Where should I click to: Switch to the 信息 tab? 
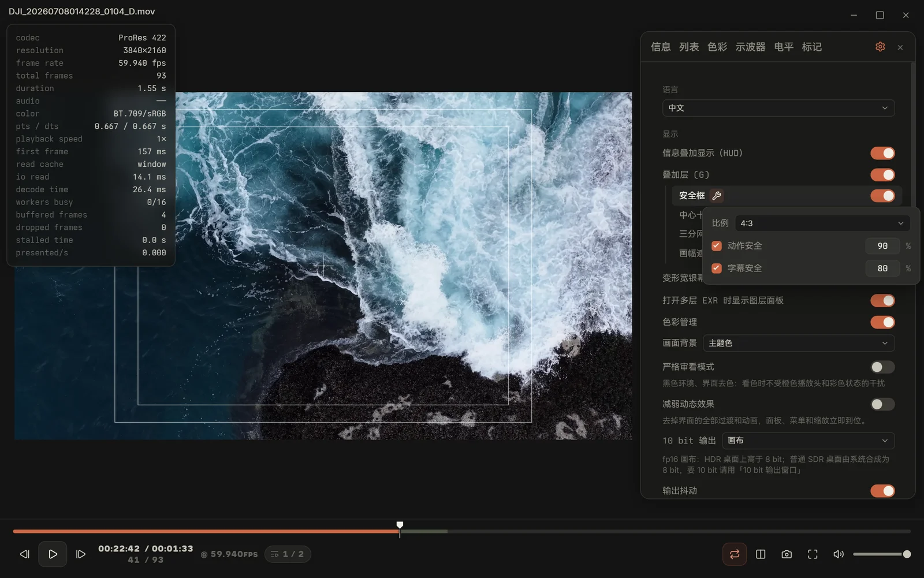click(x=661, y=47)
